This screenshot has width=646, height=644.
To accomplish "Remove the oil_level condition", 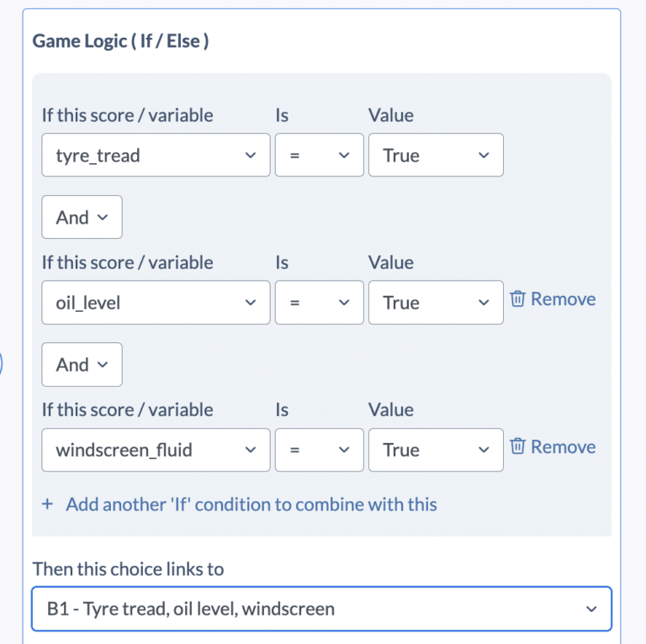I will pyautogui.click(x=553, y=299).
